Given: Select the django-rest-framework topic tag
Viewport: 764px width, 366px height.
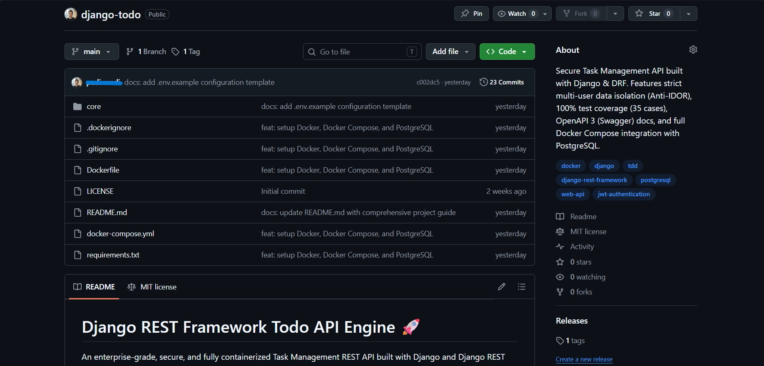Looking at the screenshot, I should (x=594, y=180).
